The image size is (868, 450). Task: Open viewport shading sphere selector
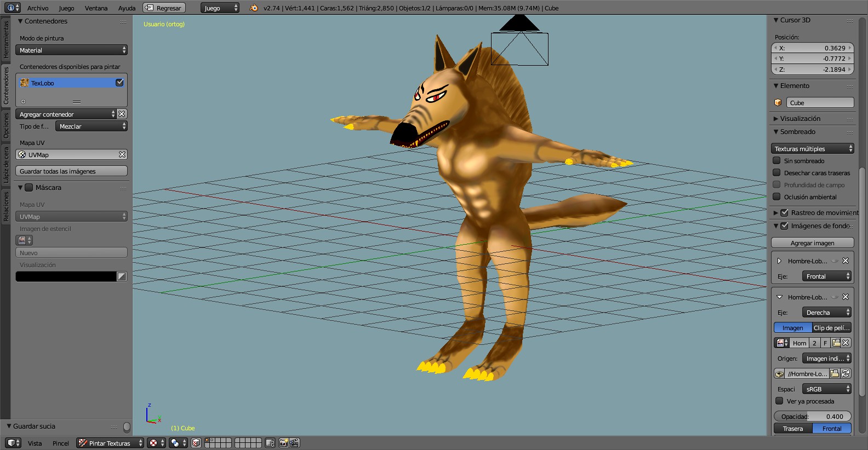(156, 443)
